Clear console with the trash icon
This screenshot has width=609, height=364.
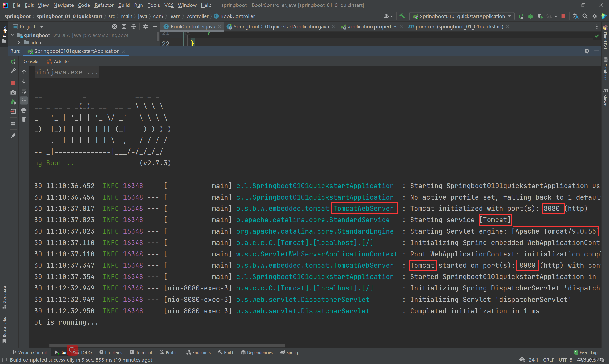click(24, 120)
